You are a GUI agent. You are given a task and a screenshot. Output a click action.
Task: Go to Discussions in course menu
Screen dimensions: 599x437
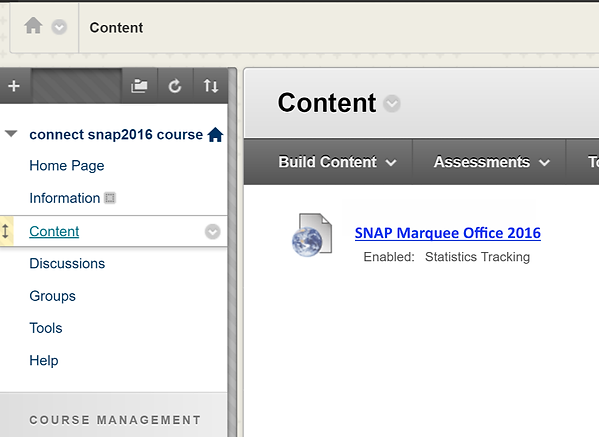pyautogui.click(x=67, y=264)
